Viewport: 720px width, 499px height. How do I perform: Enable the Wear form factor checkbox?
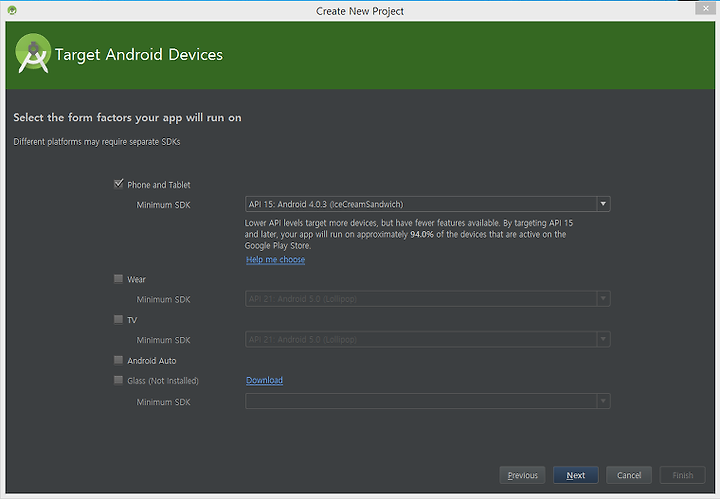click(x=118, y=279)
